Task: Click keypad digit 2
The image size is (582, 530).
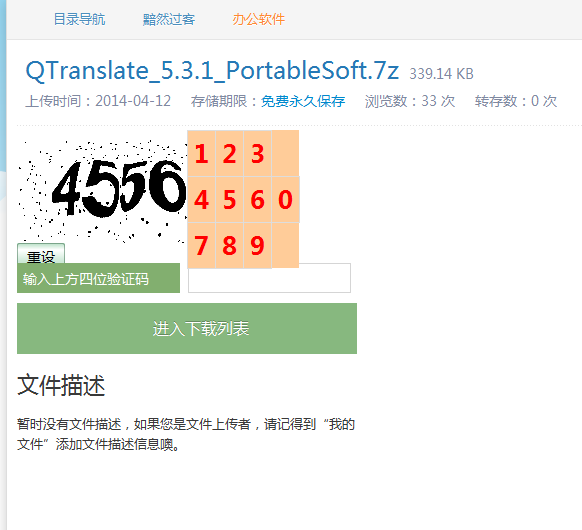Action: point(229,153)
